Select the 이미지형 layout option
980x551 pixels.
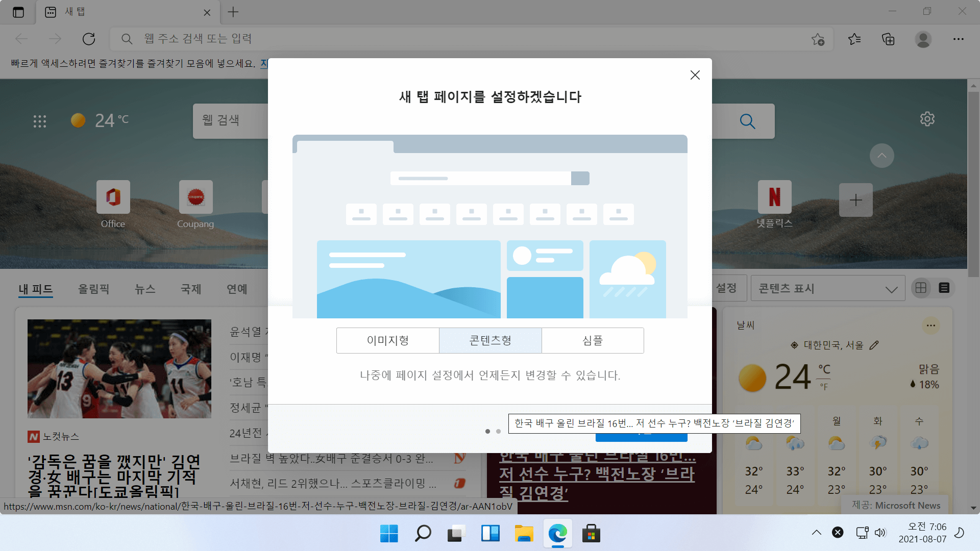388,340
